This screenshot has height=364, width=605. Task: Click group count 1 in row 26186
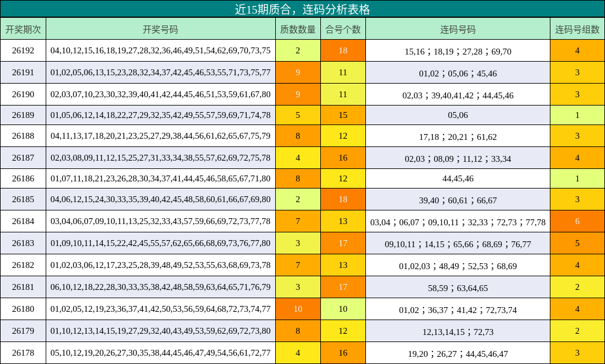coord(577,179)
